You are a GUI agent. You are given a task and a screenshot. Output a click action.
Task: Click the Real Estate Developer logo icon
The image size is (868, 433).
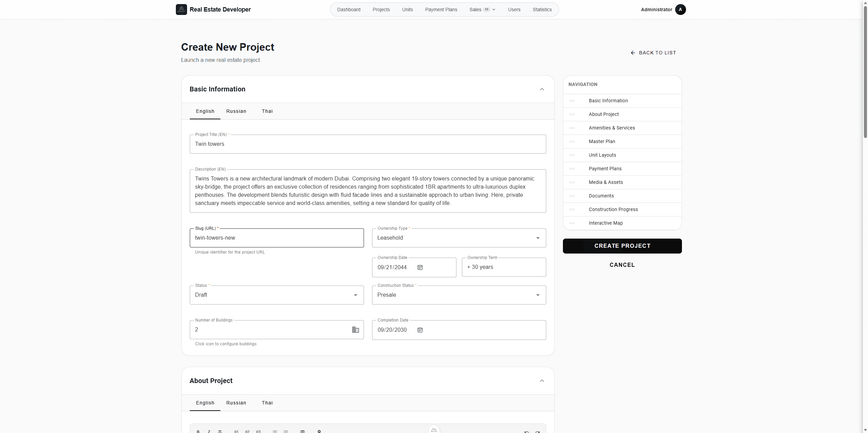181,10
